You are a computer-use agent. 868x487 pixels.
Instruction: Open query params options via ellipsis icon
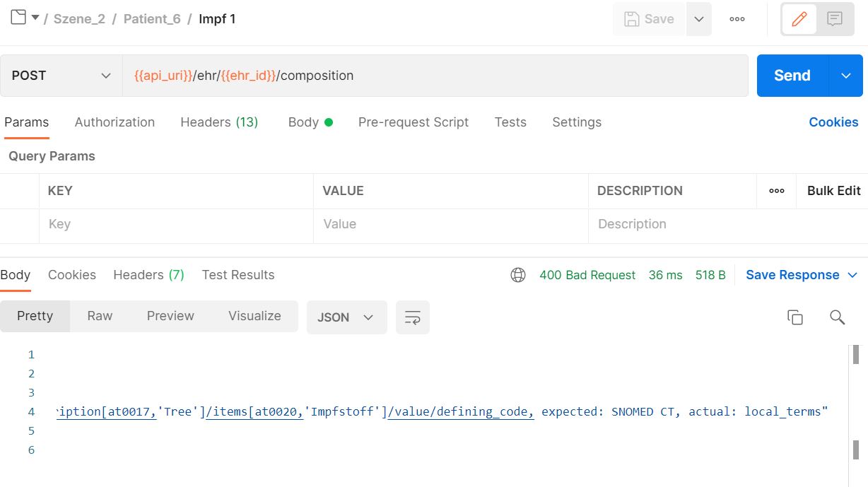[x=776, y=191]
